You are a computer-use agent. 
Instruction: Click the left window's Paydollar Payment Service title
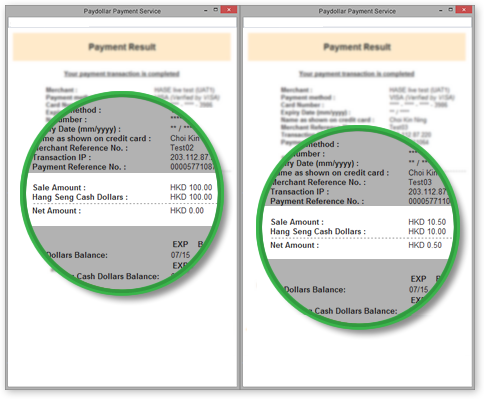(122, 11)
